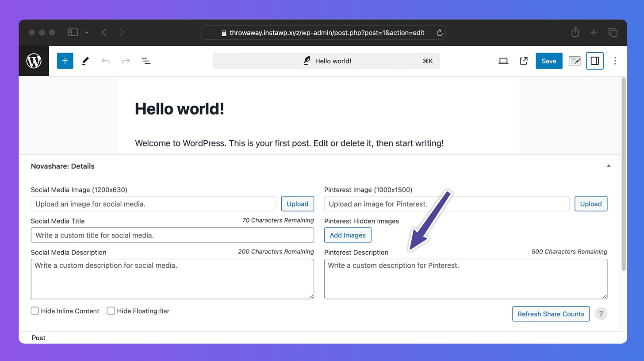Open the laptop preview icon
The width and height of the screenshot is (644, 361).
503,61
